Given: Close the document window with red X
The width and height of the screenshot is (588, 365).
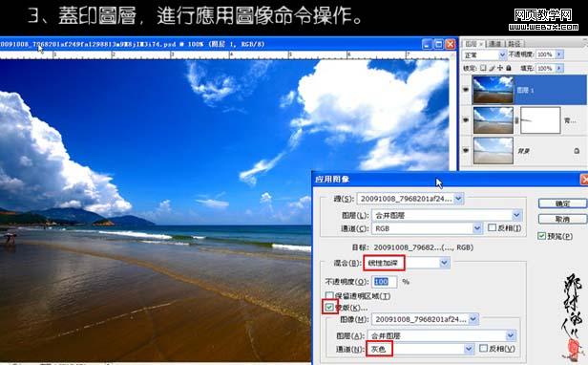Looking at the screenshot, I should [x=451, y=44].
